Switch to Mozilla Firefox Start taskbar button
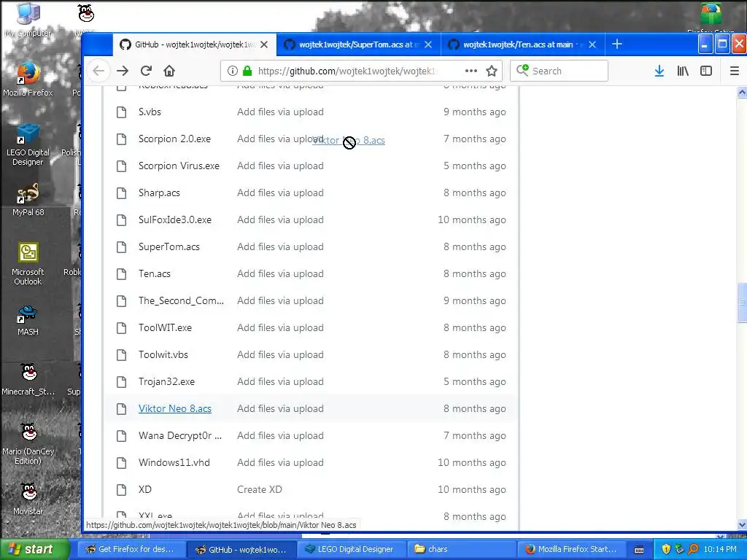Viewport: 747px width, 560px height. [572, 550]
